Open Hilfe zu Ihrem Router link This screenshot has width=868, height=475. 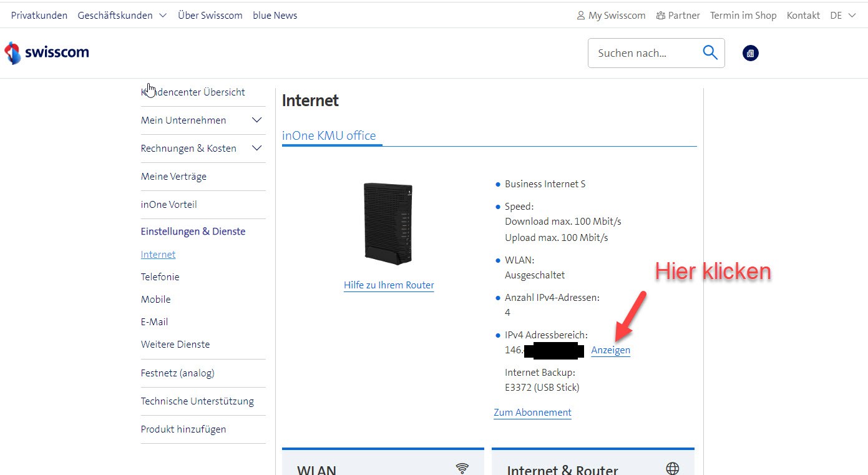[x=389, y=285]
